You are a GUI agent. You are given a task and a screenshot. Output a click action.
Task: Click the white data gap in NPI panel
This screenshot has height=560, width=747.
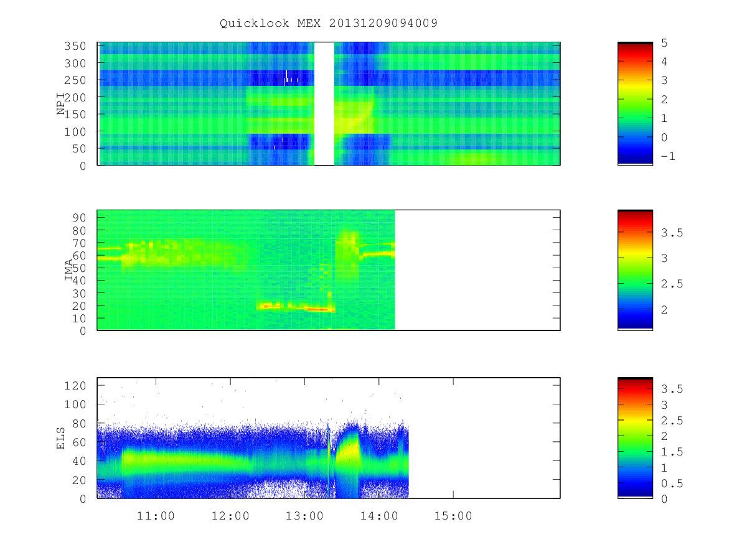pyautogui.click(x=324, y=104)
